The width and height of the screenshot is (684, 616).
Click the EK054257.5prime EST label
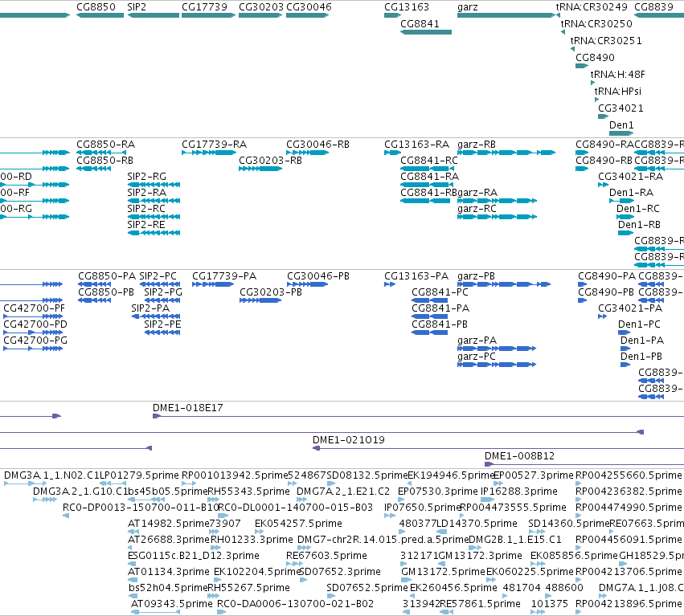(x=298, y=524)
